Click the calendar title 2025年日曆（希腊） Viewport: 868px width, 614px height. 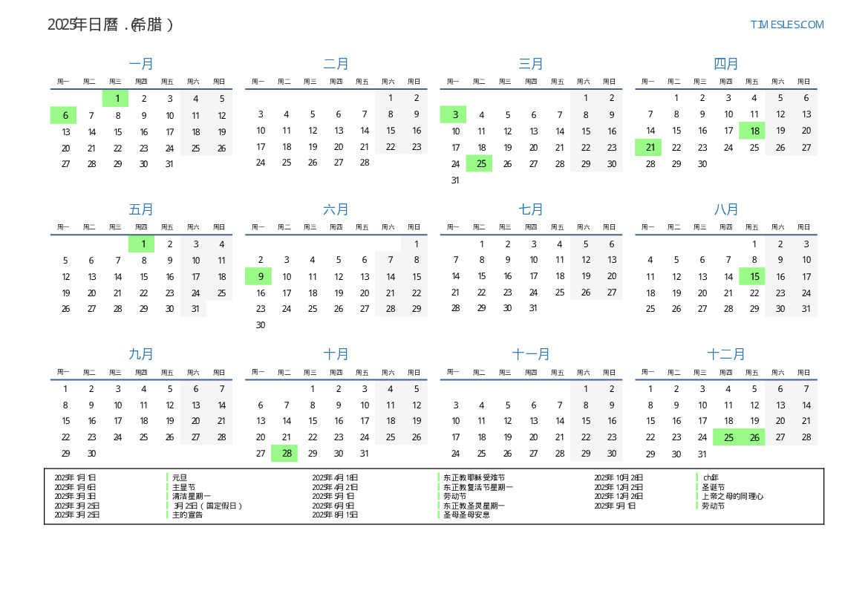[x=110, y=25]
